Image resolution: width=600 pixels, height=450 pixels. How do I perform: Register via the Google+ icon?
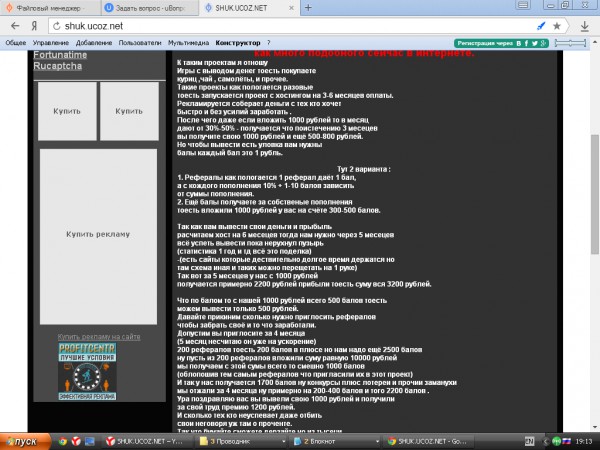click(x=543, y=43)
